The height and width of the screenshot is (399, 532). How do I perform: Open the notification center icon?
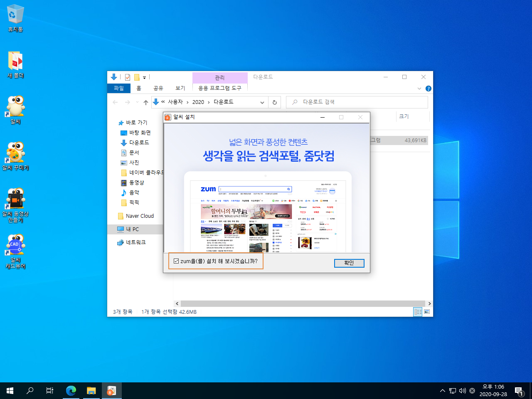pos(519,391)
